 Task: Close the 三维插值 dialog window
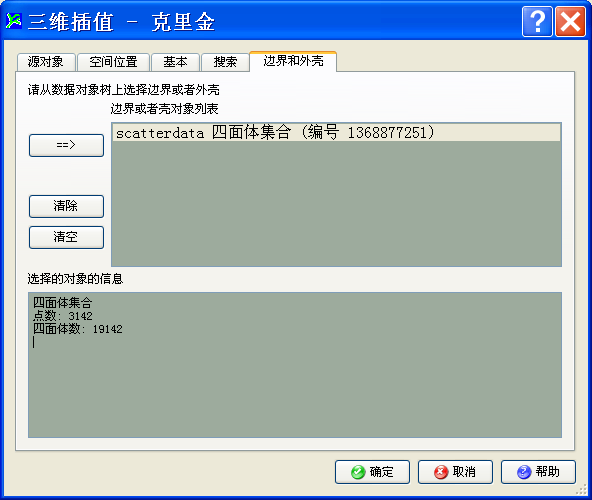(x=570, y=22)
